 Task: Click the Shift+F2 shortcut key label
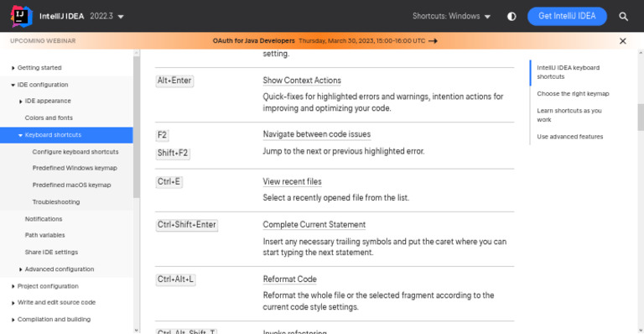(x=173, y=154)
